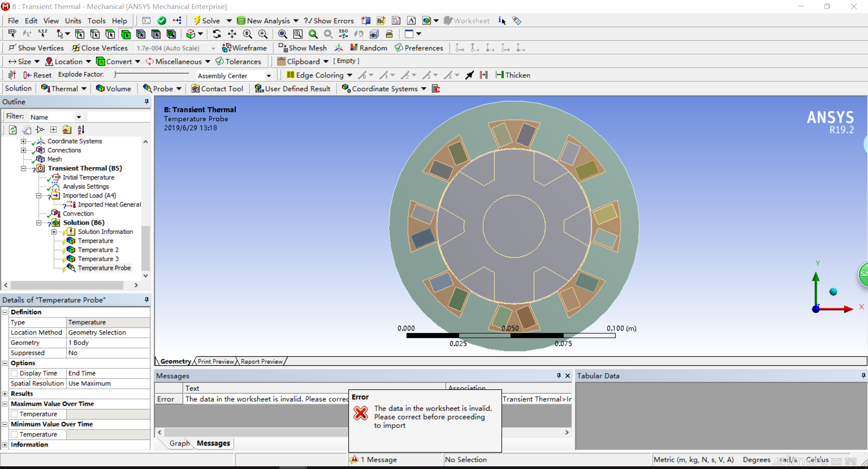
Task: Toggle Show Vertices
Action: click(x=36, y=48)
